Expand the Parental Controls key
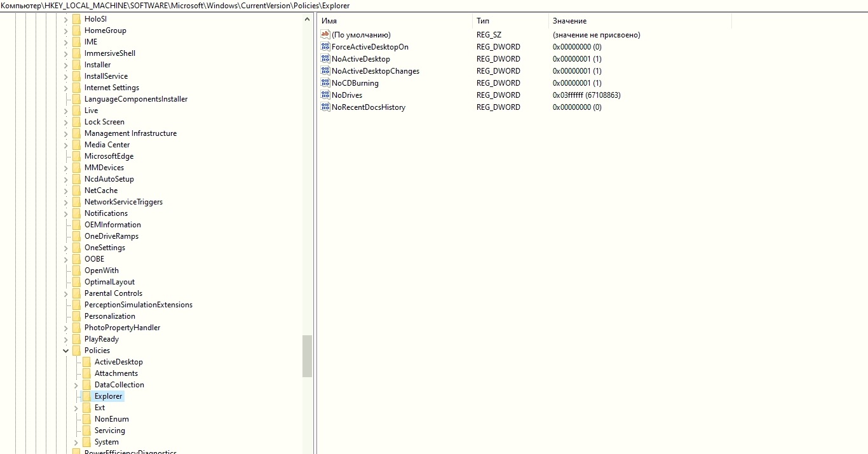Image resolution: width=868 pixels, height=454 pixels. pos(66,293)
